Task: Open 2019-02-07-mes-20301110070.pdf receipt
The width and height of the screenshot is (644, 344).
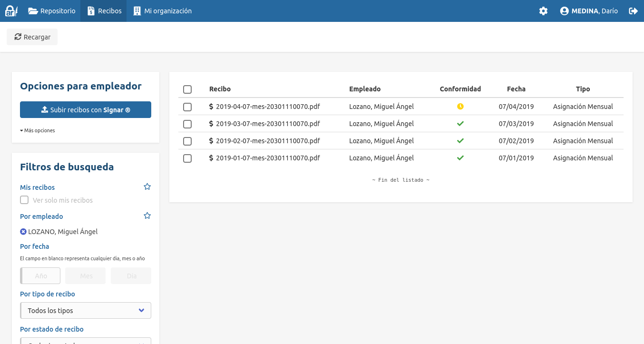Action: click(268, 141)
